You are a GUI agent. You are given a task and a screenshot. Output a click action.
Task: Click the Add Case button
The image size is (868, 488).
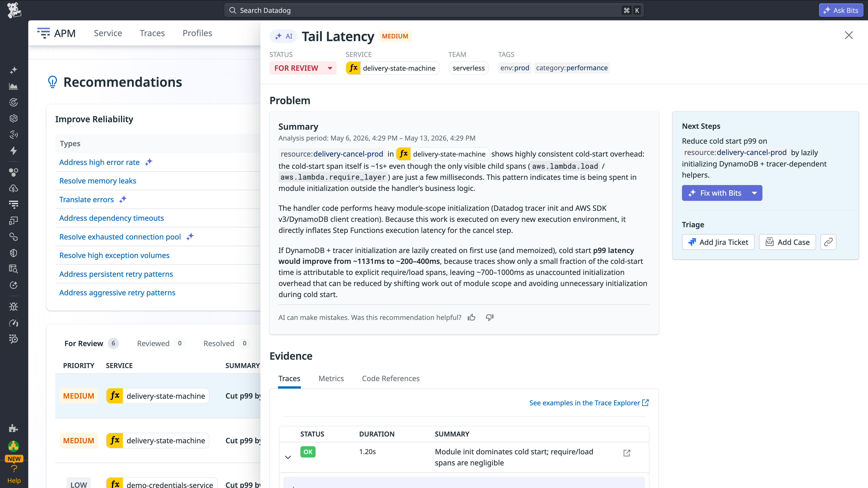[x=788, y=242]
